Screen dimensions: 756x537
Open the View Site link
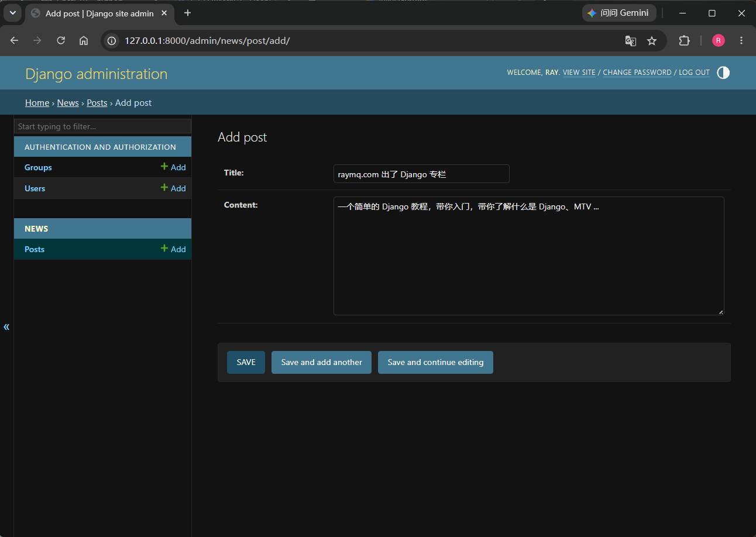point(579,73)
